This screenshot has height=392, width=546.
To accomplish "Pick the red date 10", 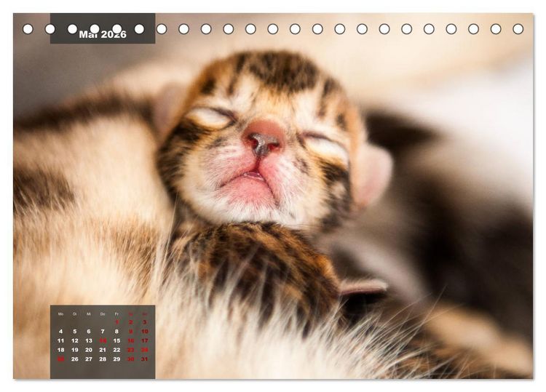I will [145, 332].
